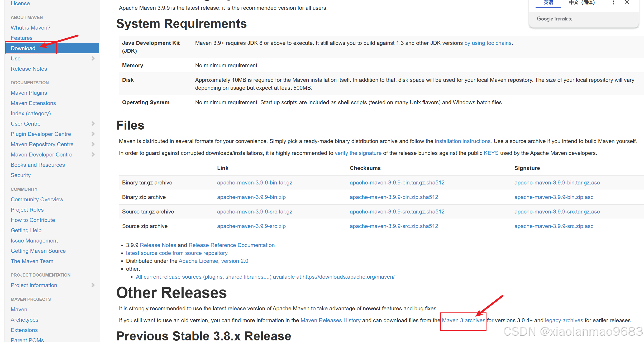The width and height of the screenshot is (644, 342).
Task: Open Maven Extensions link
Action: pyautogui.click(x=33, y=103)
